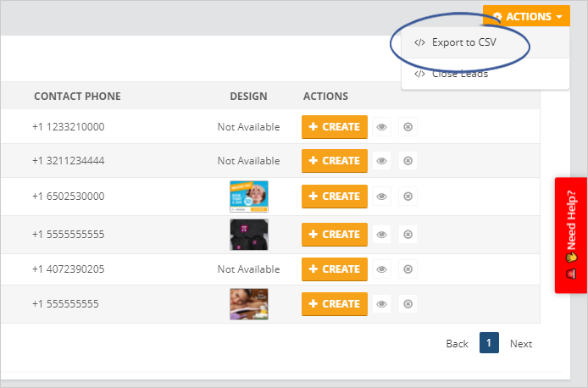
Task: Click the remove icon for +1 1233210000
Action: click(408, 127)
